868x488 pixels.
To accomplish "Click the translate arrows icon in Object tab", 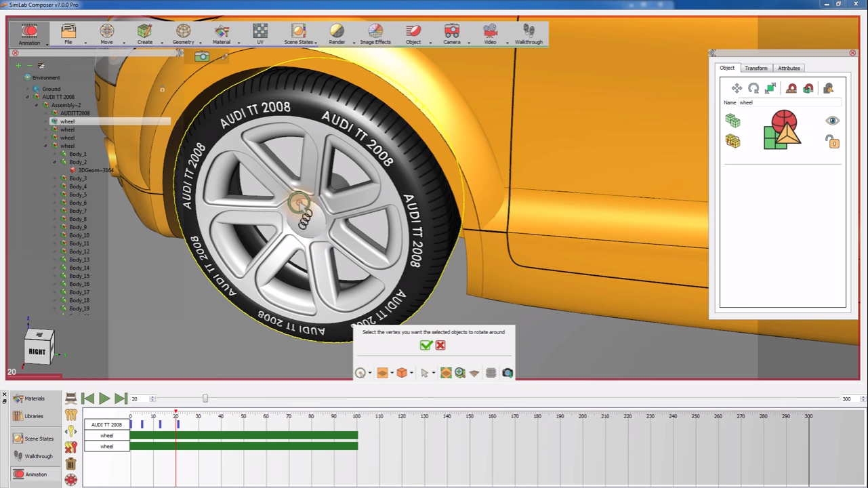I will 737,88.
